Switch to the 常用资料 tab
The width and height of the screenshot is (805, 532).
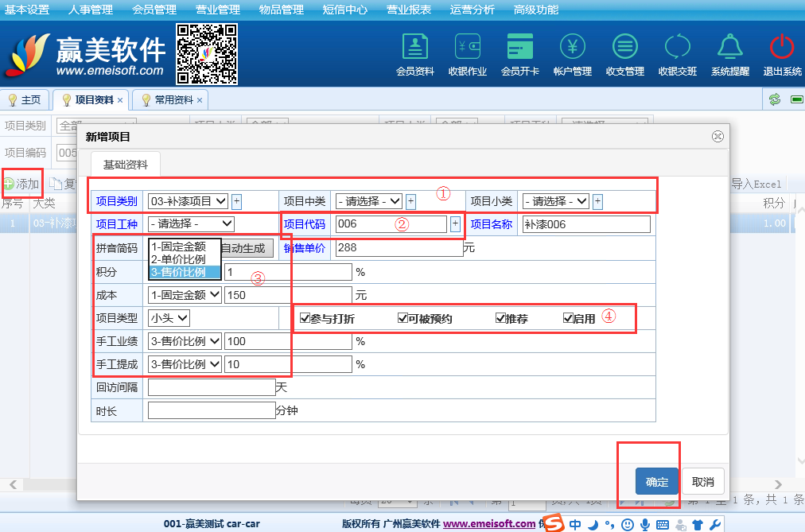[x=173, y=100]
